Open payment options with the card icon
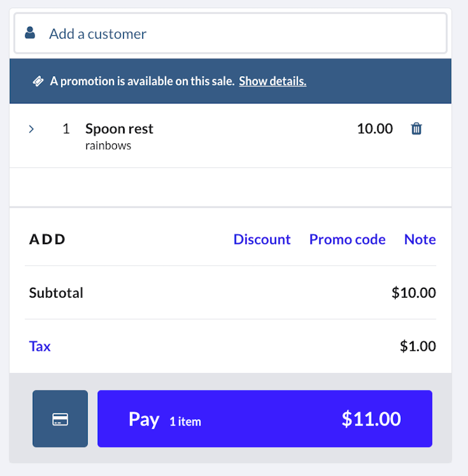 60,419
